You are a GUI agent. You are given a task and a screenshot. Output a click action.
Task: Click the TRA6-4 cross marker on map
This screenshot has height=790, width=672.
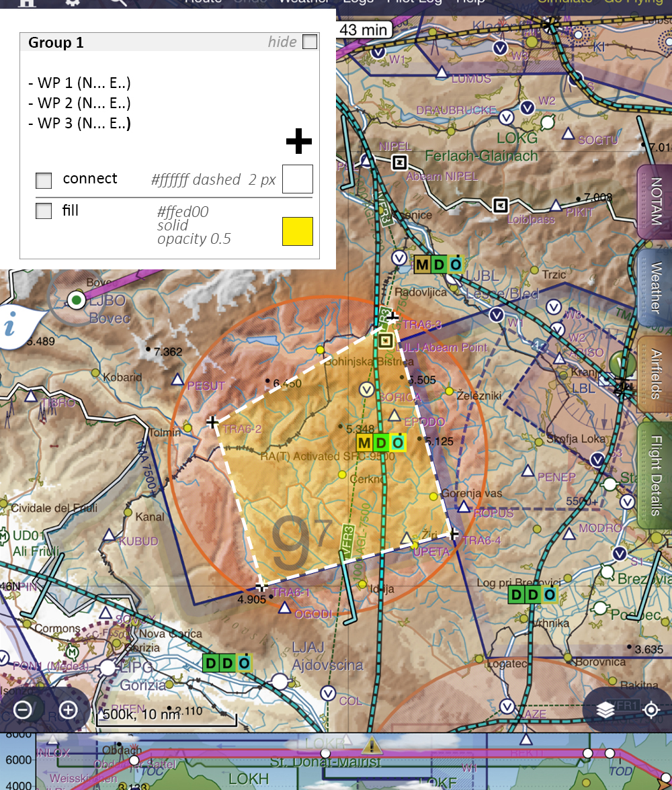coord(454,535)
